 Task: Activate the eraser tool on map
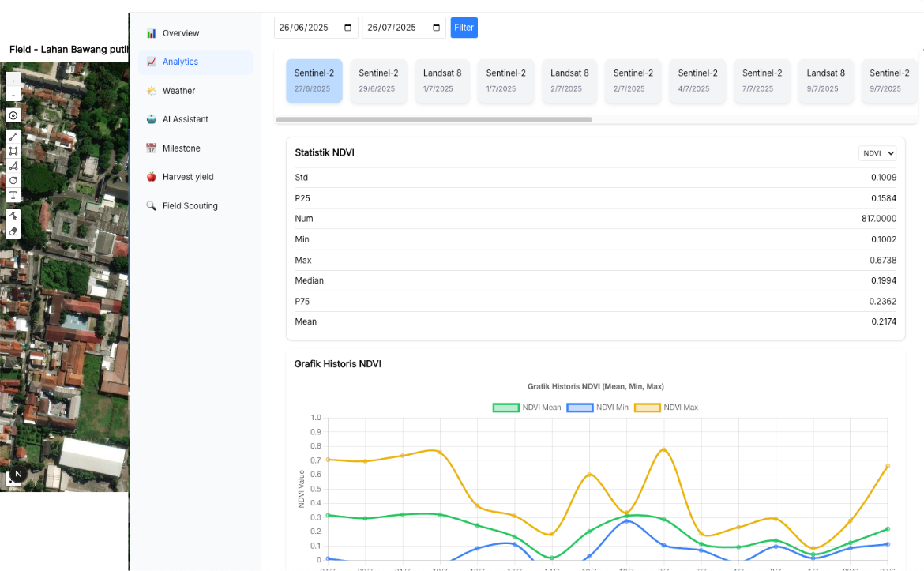point(13,231)
